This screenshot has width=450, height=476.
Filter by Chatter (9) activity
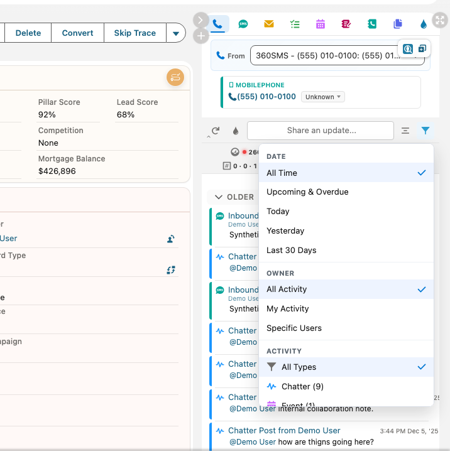pyautogui.click(x=346, y=386)
